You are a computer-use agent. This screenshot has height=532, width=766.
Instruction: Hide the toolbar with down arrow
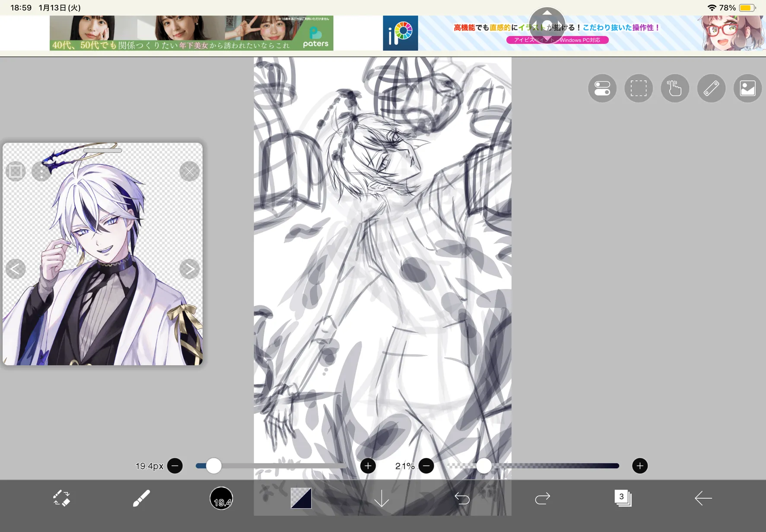tap(381, 498)
